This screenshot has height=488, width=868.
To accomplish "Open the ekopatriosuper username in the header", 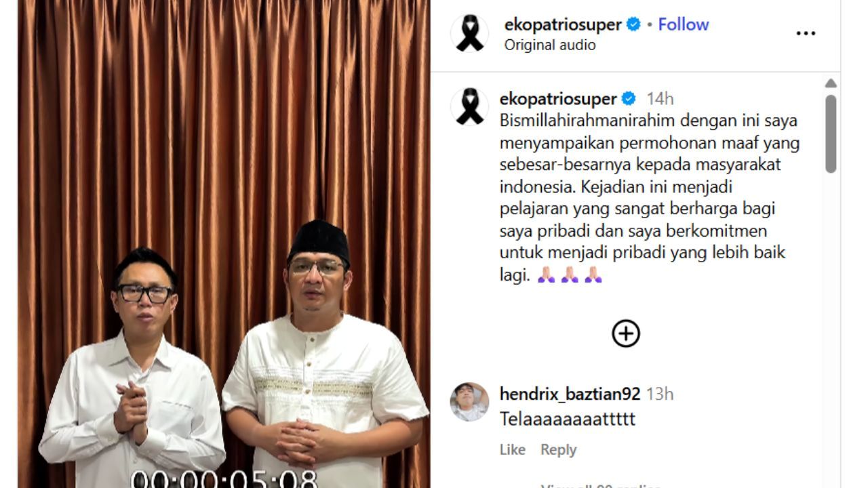I will 563,24.
